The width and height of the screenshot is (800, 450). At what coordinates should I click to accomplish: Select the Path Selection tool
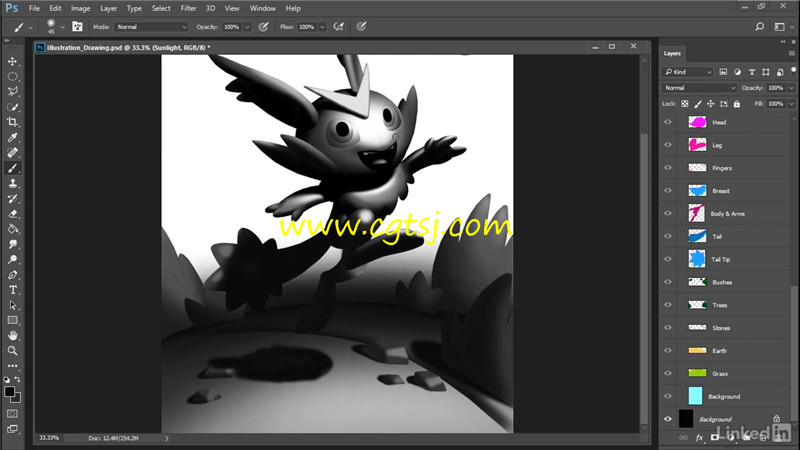(x=12, y=305)
